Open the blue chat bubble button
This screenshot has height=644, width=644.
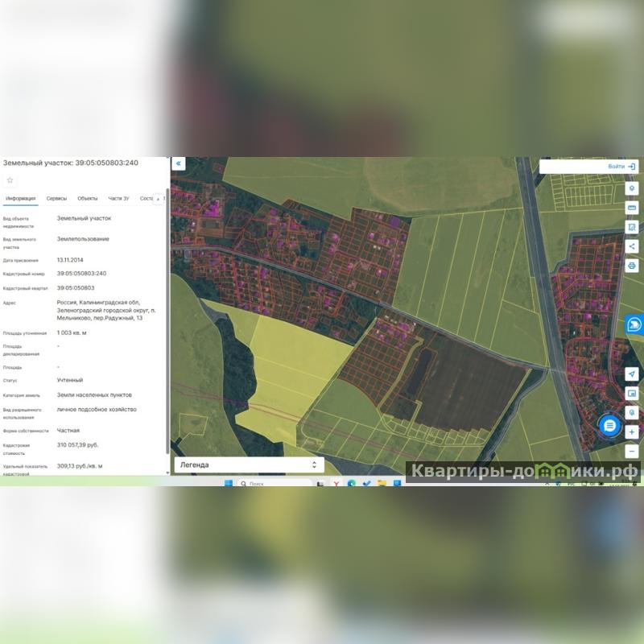click(610, 424)
